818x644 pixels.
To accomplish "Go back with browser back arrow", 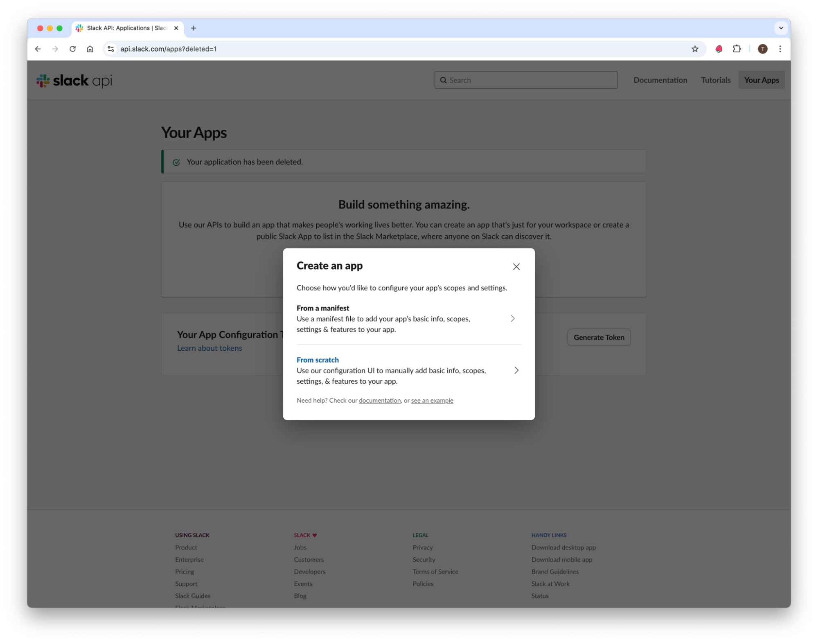I will pyautogui.click(x=38, y=49).
